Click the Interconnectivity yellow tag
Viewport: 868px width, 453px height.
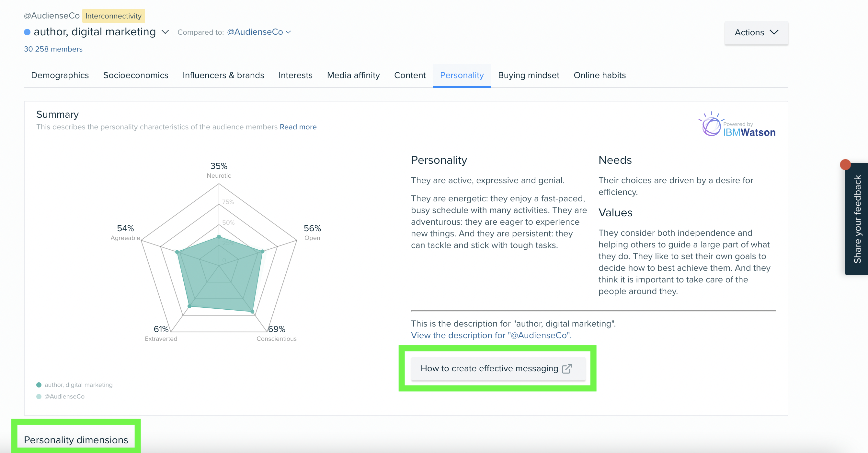point(114,16)
